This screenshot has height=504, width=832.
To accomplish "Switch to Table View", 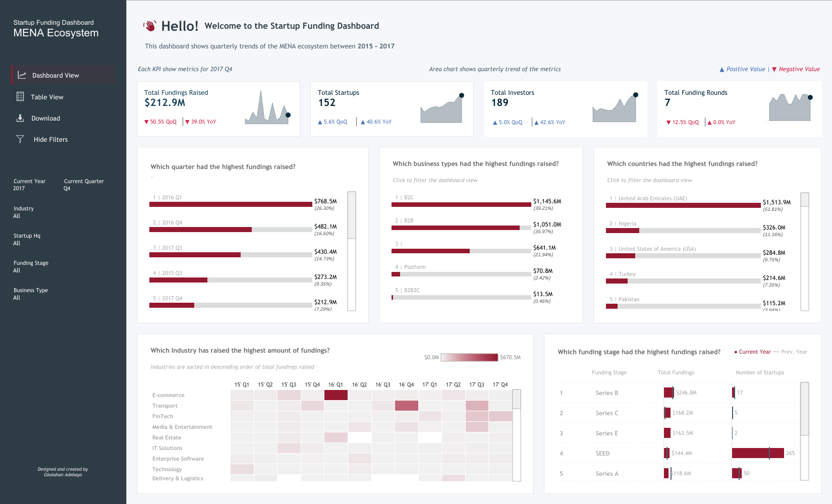I will point(47,97).
